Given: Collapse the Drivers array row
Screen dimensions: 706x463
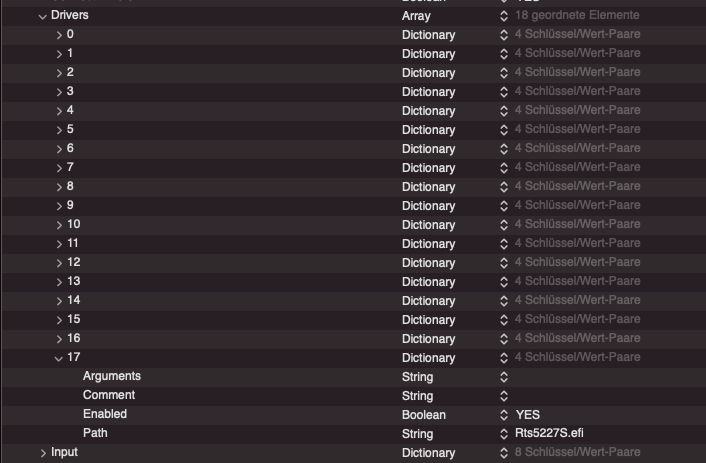Looking at the screenshot, I should pyautogui.click(x=42, y=16).
